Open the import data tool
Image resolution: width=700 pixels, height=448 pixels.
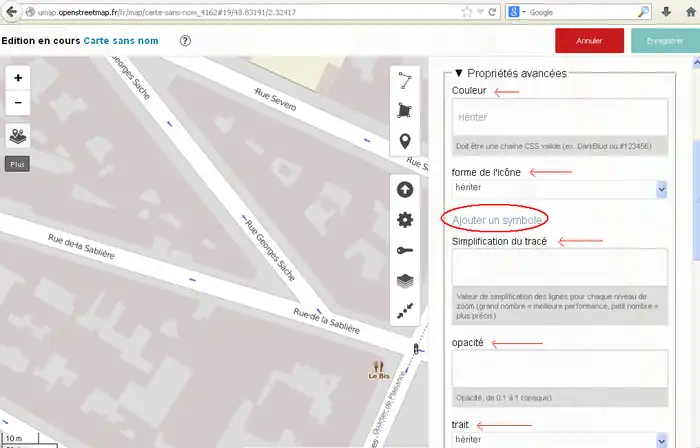point(404,190)
